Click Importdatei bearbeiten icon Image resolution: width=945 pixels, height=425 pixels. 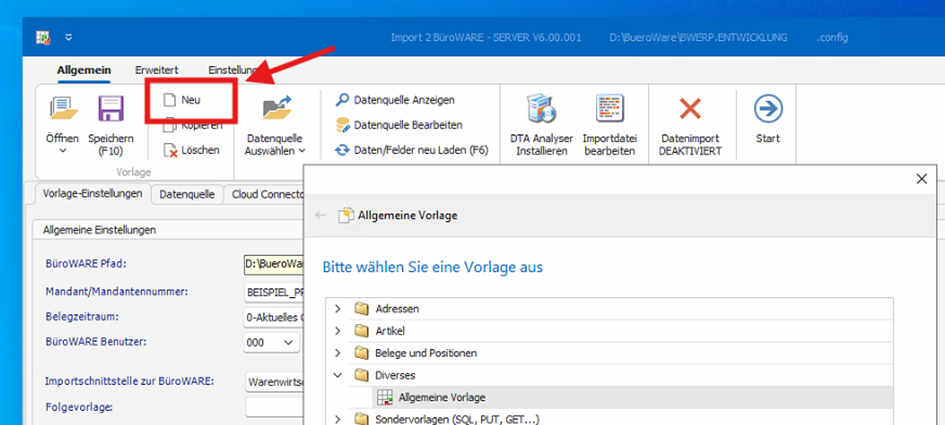click(x=609, y=109)
